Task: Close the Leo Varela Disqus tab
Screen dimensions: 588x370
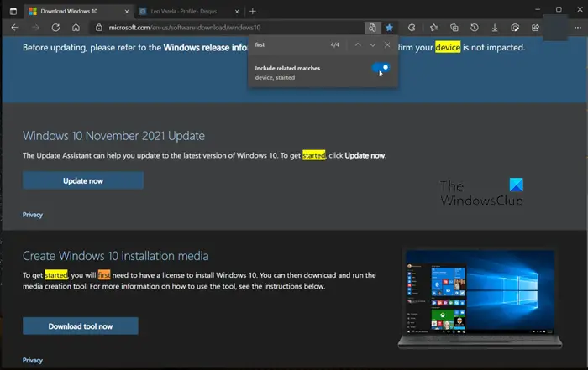Action: point(237,12)
